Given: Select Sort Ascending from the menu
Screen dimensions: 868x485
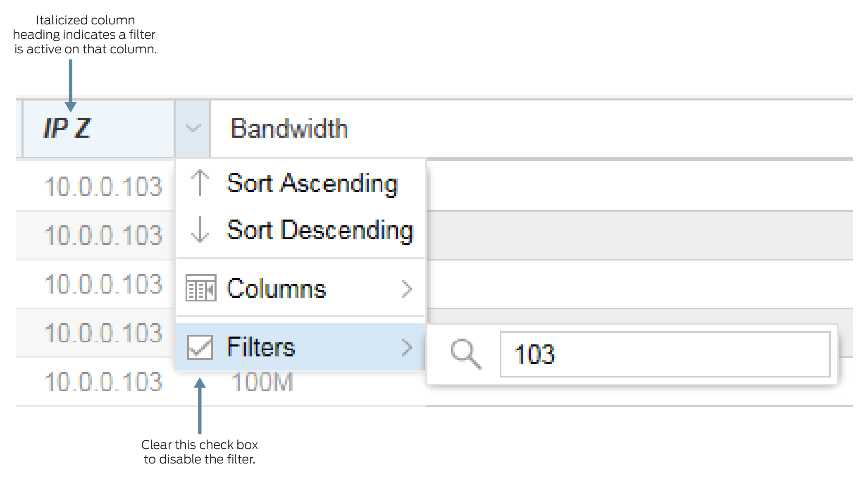Looking at the screenshot, I should click(x=312, y=183).
